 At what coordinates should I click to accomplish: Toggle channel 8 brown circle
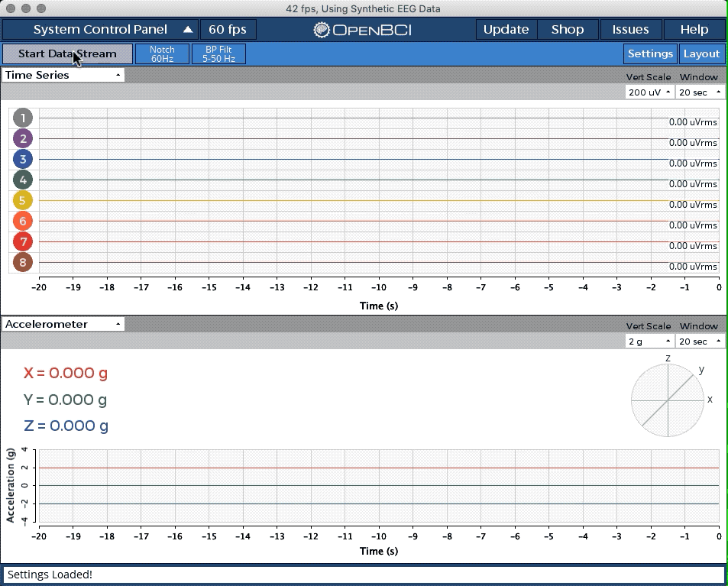[x=23, y=262]
